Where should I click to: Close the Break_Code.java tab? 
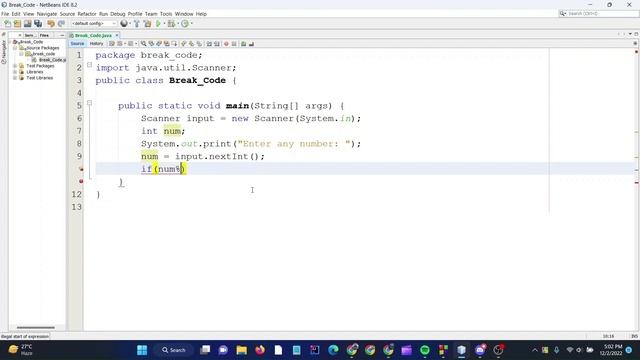tap(117, 36)
